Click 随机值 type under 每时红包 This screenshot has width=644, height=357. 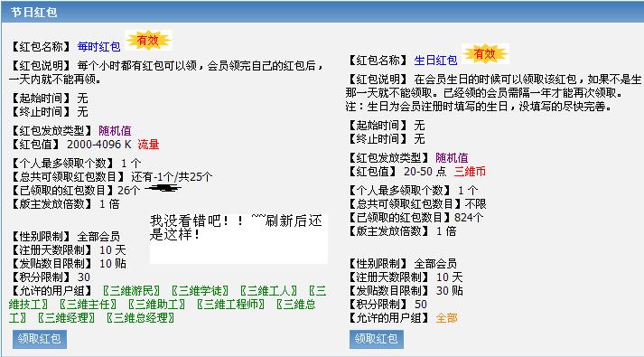tap(115, 131)
